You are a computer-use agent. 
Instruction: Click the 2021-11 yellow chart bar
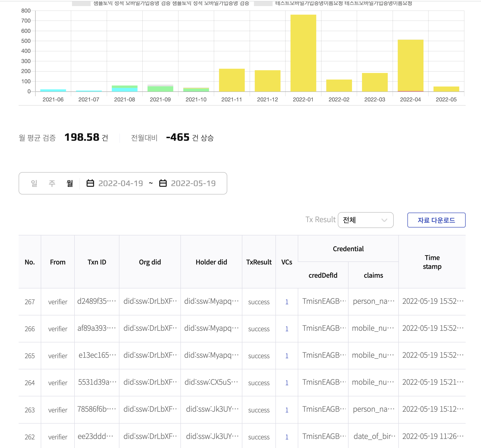tap(232, 80)
